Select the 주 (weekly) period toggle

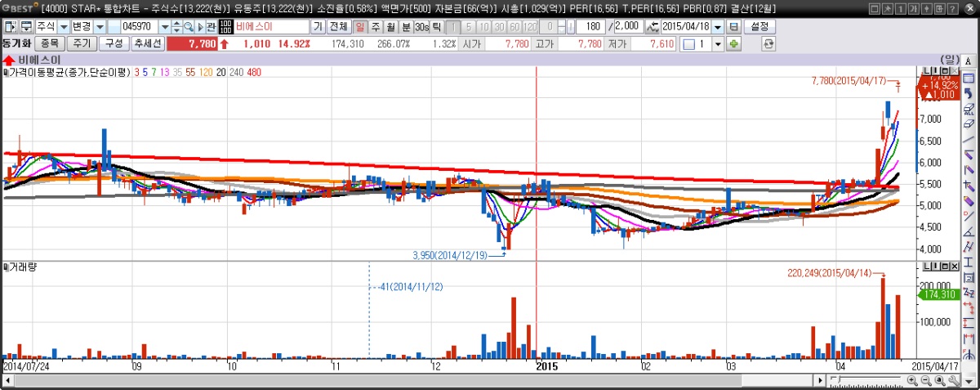tap(376, 27)
